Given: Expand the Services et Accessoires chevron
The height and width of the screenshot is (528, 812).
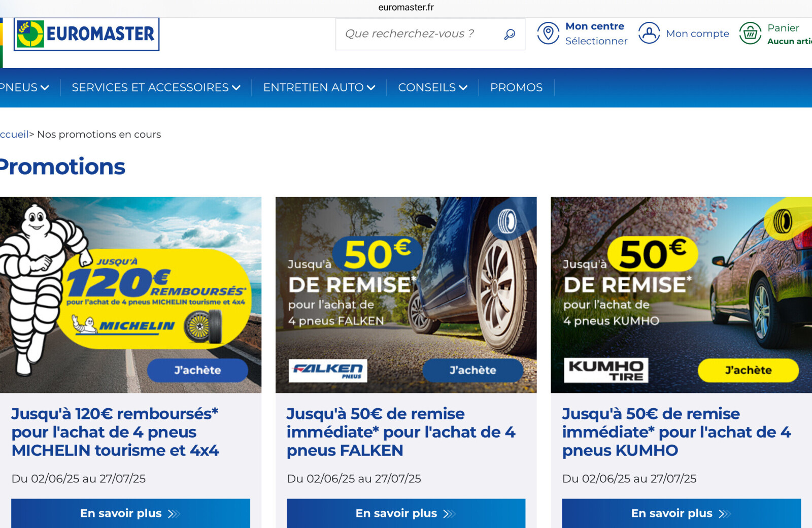Looking at the screenshot, I should click(236, 87).
